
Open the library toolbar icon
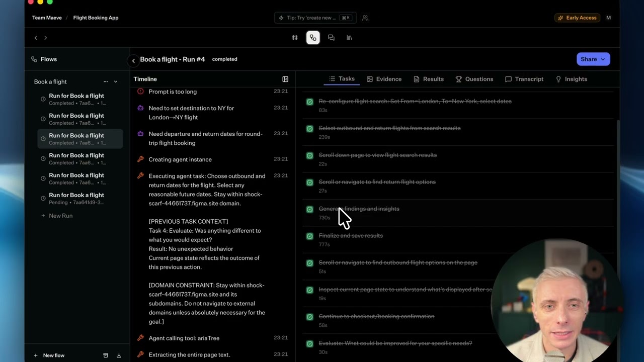(x=349, y=38)
